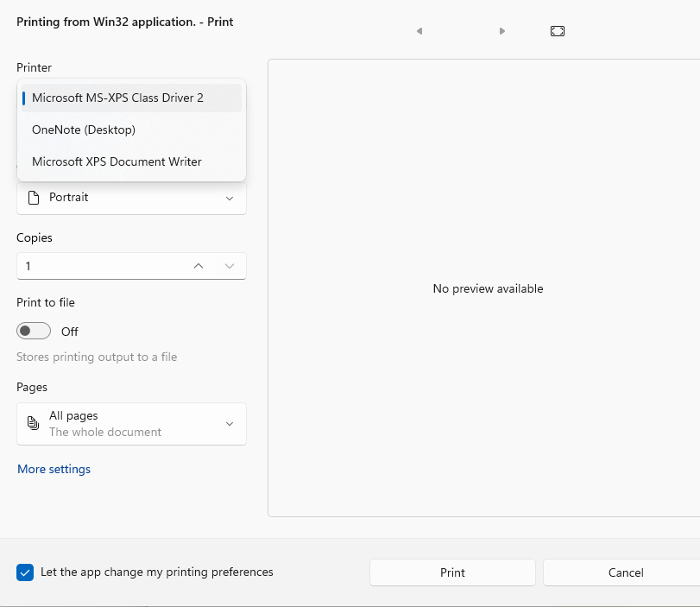The image size is (700, 607).
Task: Select Microsoft MS-XPS Class Driver 2 printer
Action: [117, 98]
